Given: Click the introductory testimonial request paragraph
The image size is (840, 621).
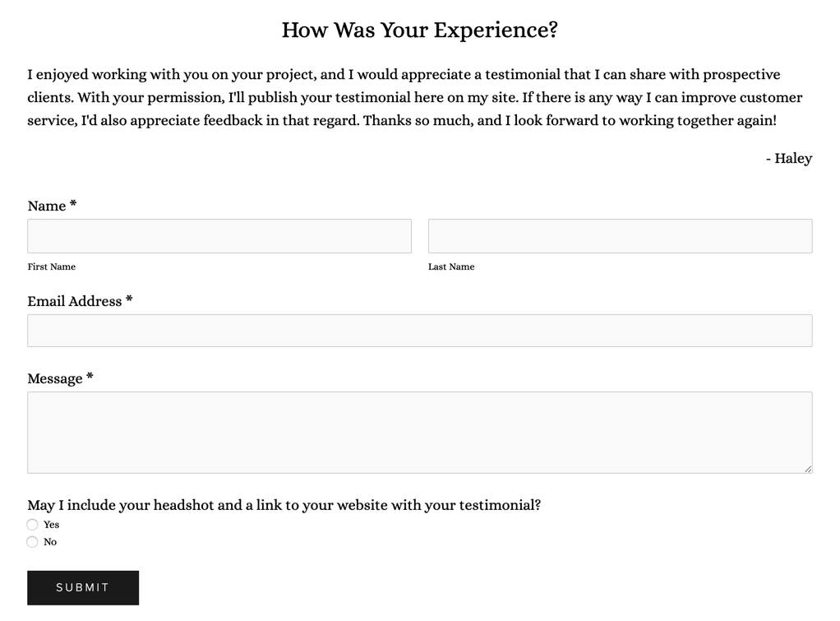Looking at the screenshot, I should (415, 97).
